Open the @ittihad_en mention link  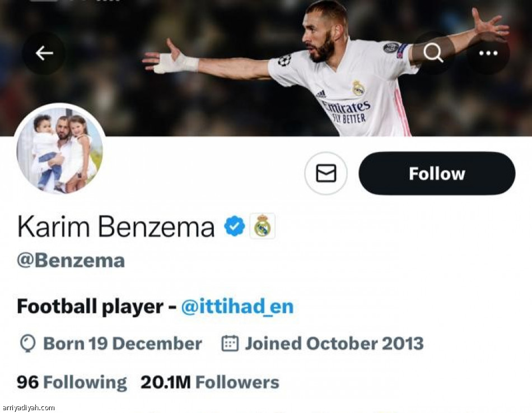coord(237,307)
